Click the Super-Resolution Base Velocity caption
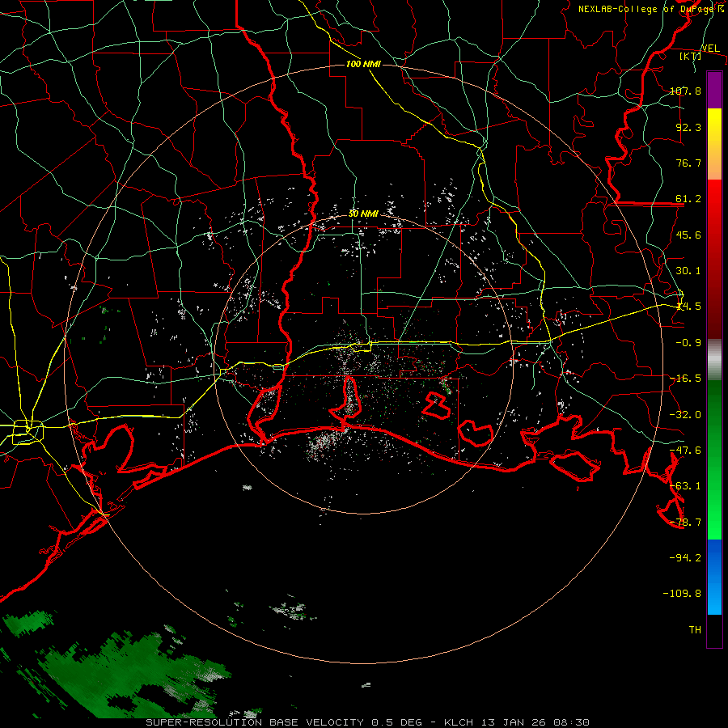Viewport: 728px width, 728px height. click(x=368, y=722)
